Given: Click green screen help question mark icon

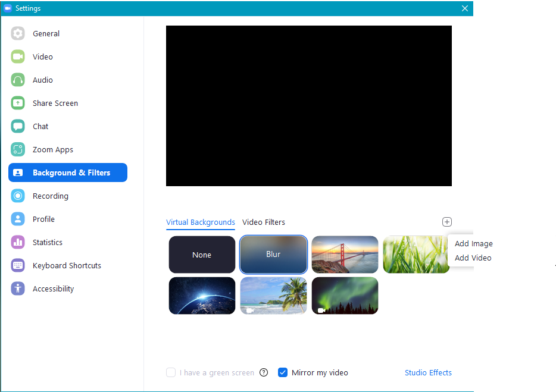Looking at the screenshot, I should point(264,372).
